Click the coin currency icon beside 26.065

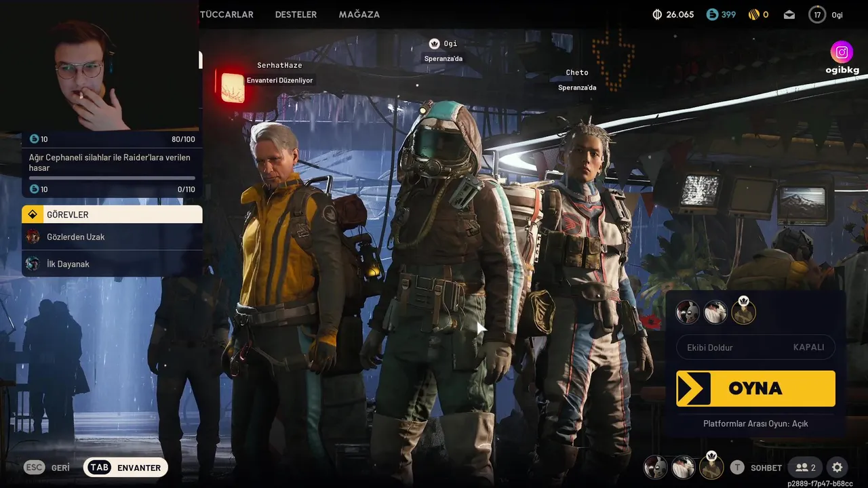[656, 14]
